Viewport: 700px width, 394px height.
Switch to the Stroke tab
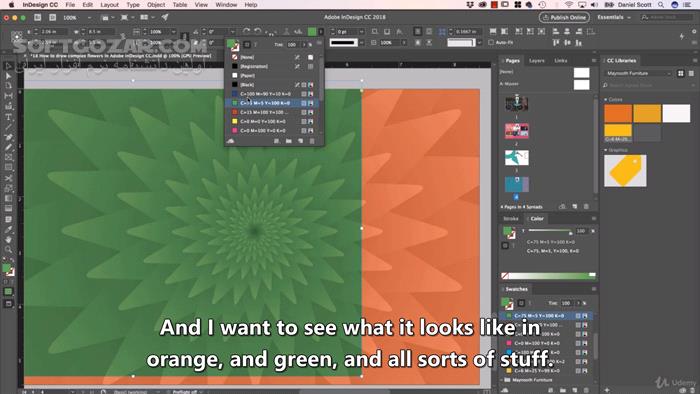pyautogui.click(x=511, y=219)
